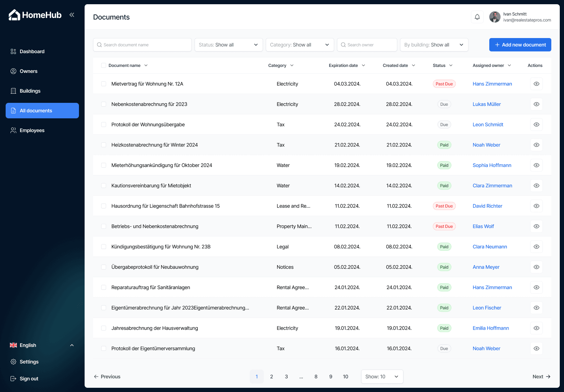View Kautionsvereinbarung für Mietobjekt document
The height and width of the screenshot is (392, 564).
(x=537, y=186)
